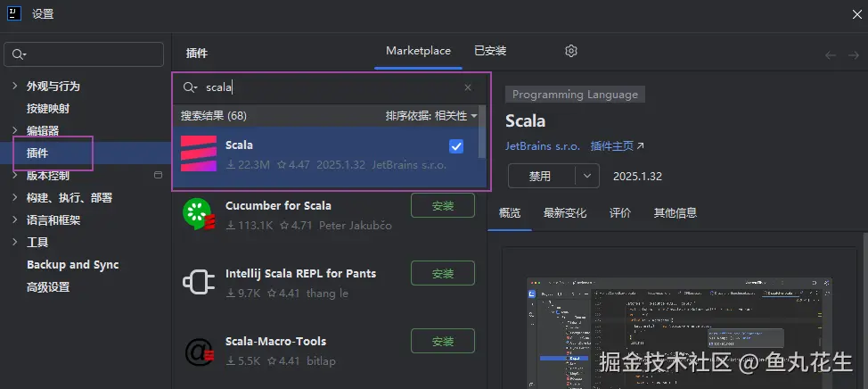868x389 pixels.
Task: Select 按键映射 in settings tree
Action: tap(48, 109)
